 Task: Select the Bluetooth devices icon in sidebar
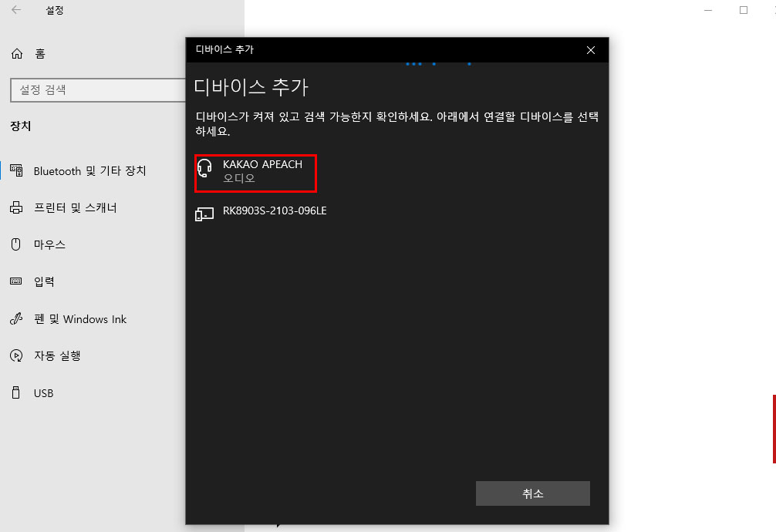(x=16, y=170)
